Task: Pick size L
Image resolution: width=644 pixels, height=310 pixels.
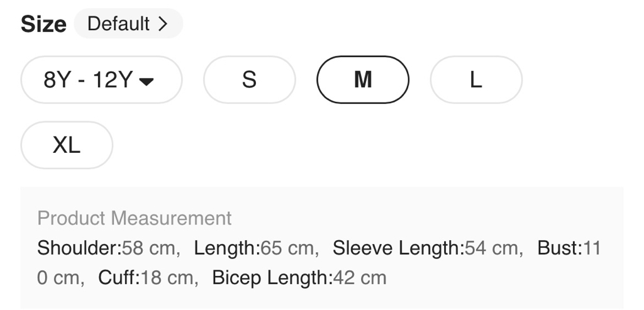Action: (x=476, y=80)
